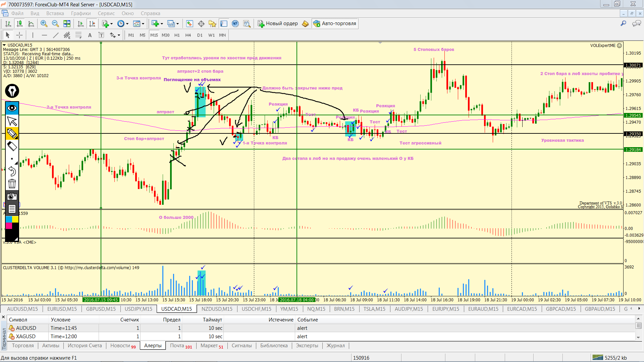Open the Журнал terminal tab
Screen dimensions: 644x362
click(335, 346)
